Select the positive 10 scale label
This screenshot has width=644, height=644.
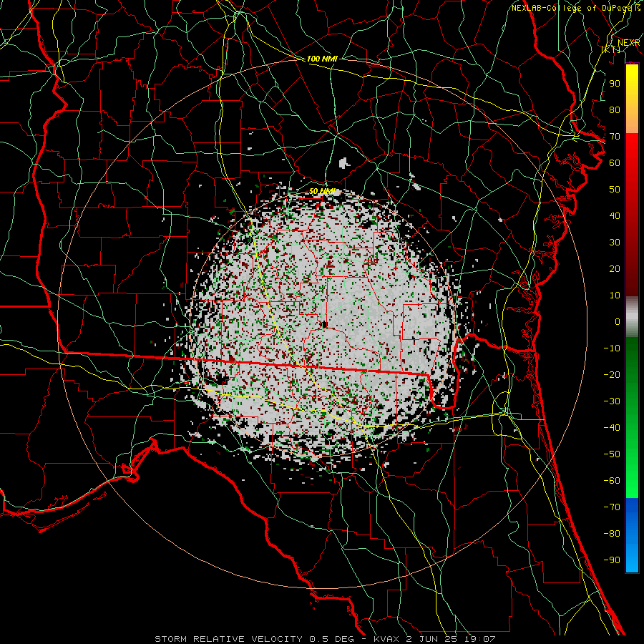tap(615, 296)
